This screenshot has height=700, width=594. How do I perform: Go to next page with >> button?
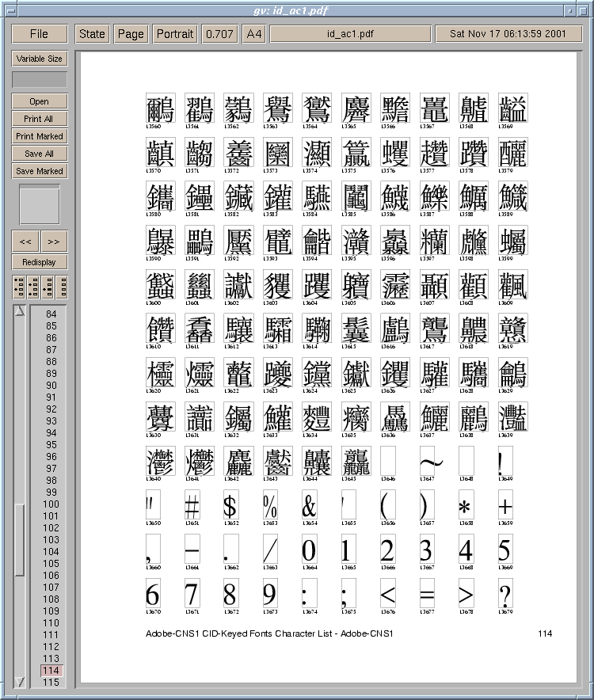coord(54,242)
